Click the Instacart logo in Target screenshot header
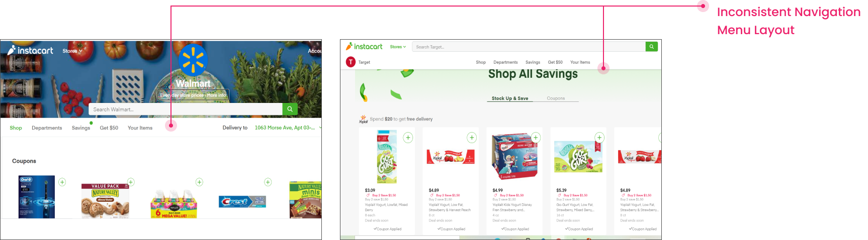Viewport: 868px width, 240px height. pos(364,47)
